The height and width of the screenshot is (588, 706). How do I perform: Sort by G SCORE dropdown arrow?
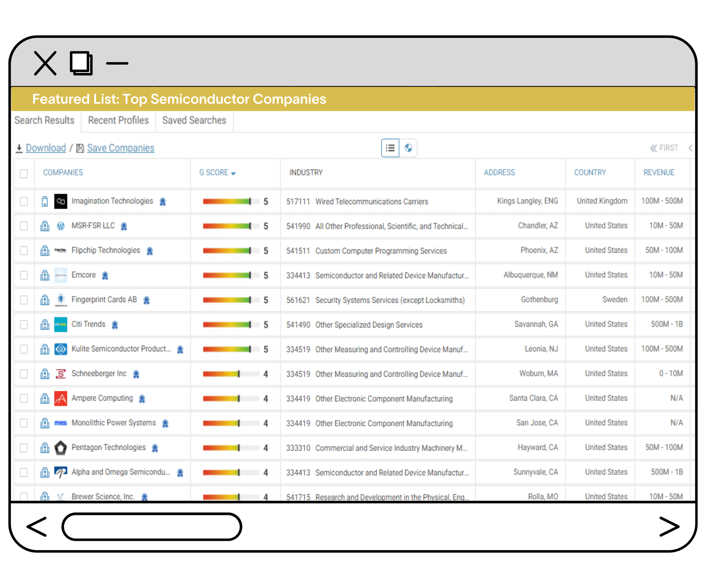point(233,173)
